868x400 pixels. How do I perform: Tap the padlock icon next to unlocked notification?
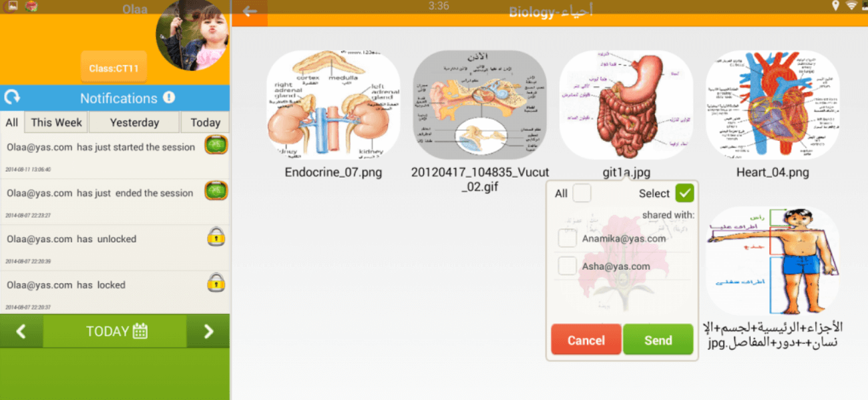[x=216, y=237]
